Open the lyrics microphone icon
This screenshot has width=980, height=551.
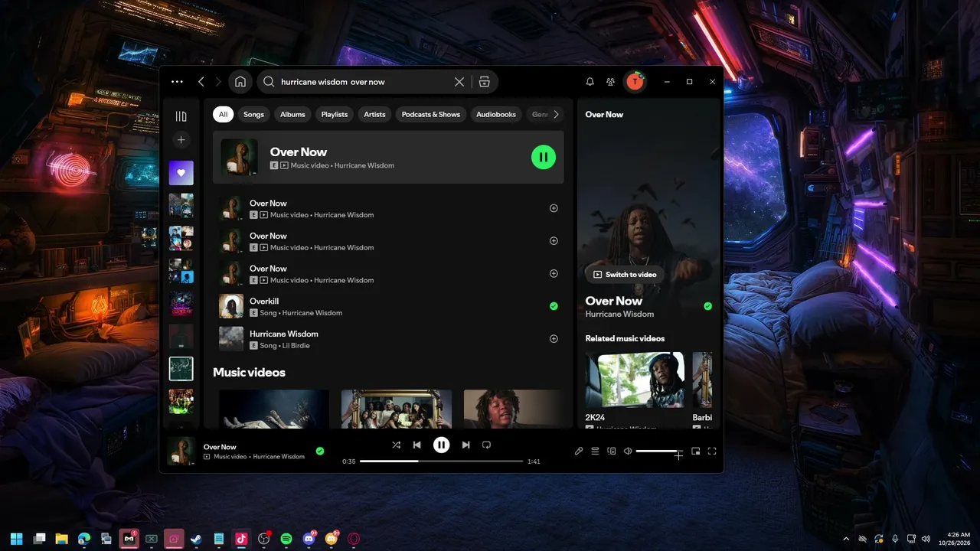(x=579, y=452)
